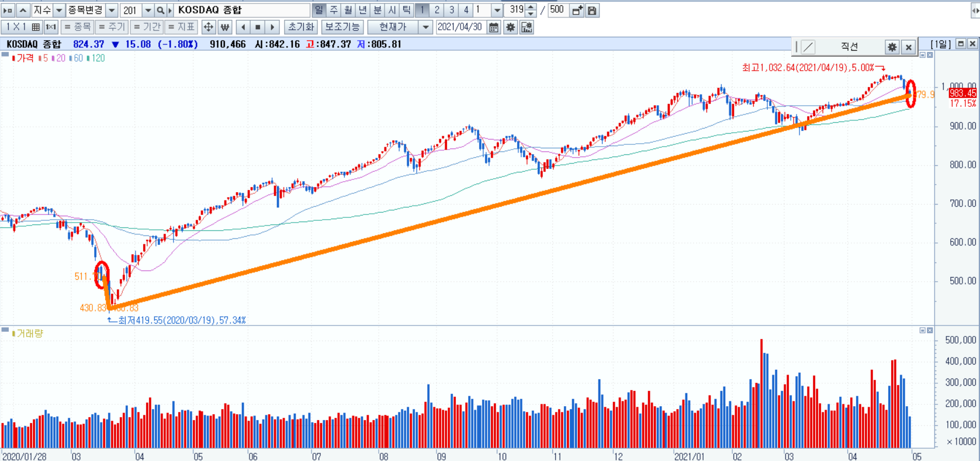
Task: Expand the 201 code history dropdown
Action: click(148, 11)
